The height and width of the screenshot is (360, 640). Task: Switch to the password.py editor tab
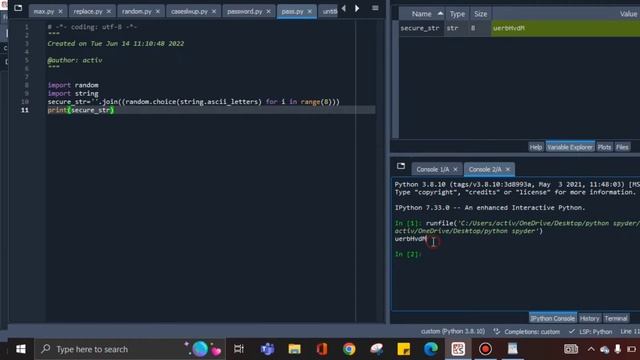[244, 11]
